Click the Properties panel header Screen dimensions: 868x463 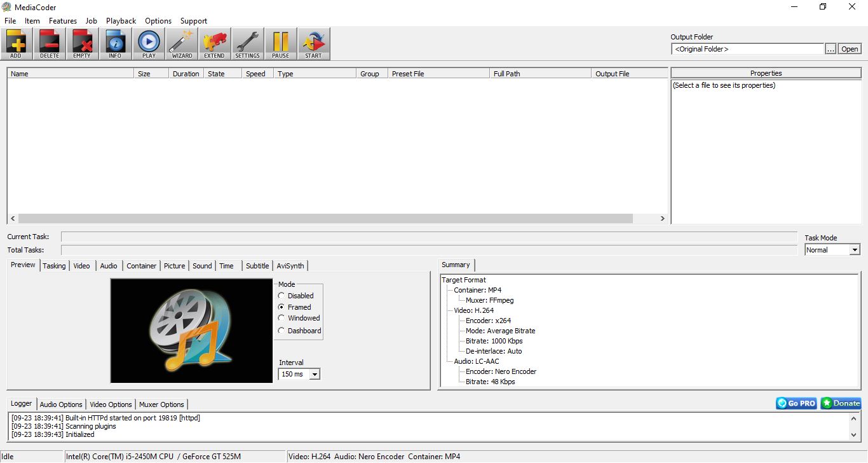(x=766, y=73)
